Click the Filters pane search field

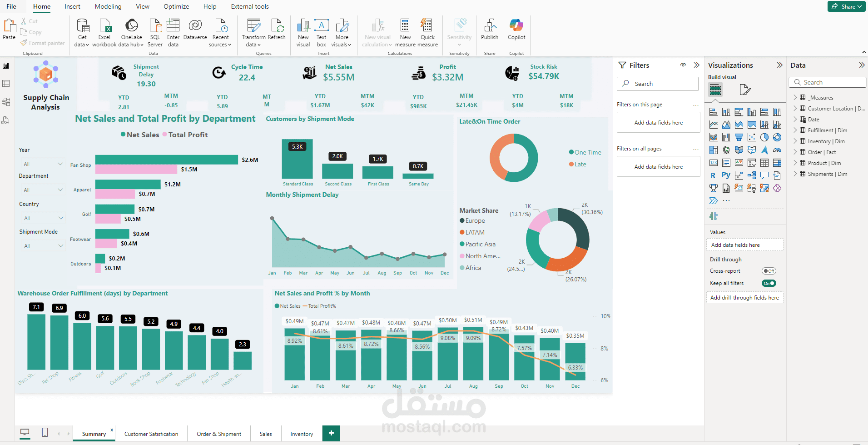657,84
